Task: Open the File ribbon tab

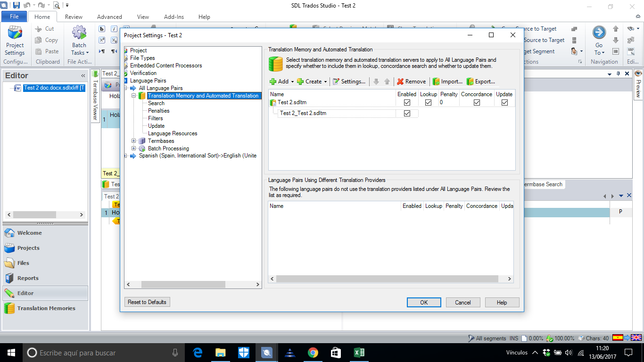Action: [14, 16]
